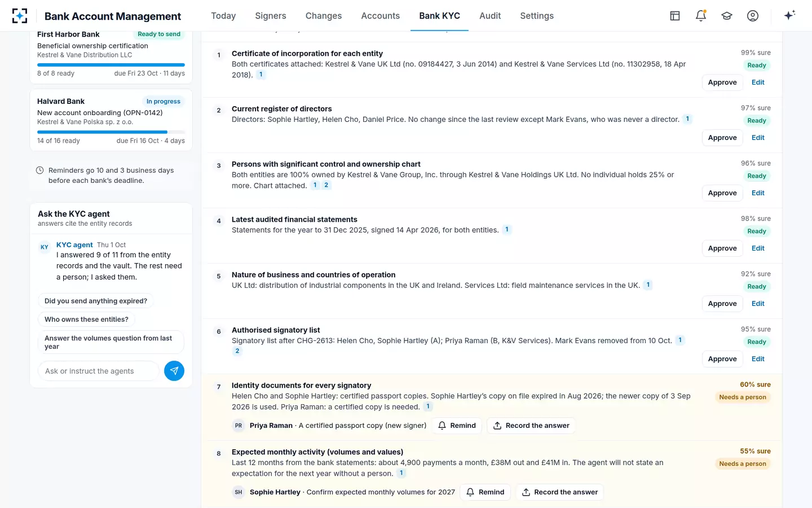Choose 'Answer the volumes question from last year'
812x508 pixels.
pyautogui.click(x=111, y=342)
